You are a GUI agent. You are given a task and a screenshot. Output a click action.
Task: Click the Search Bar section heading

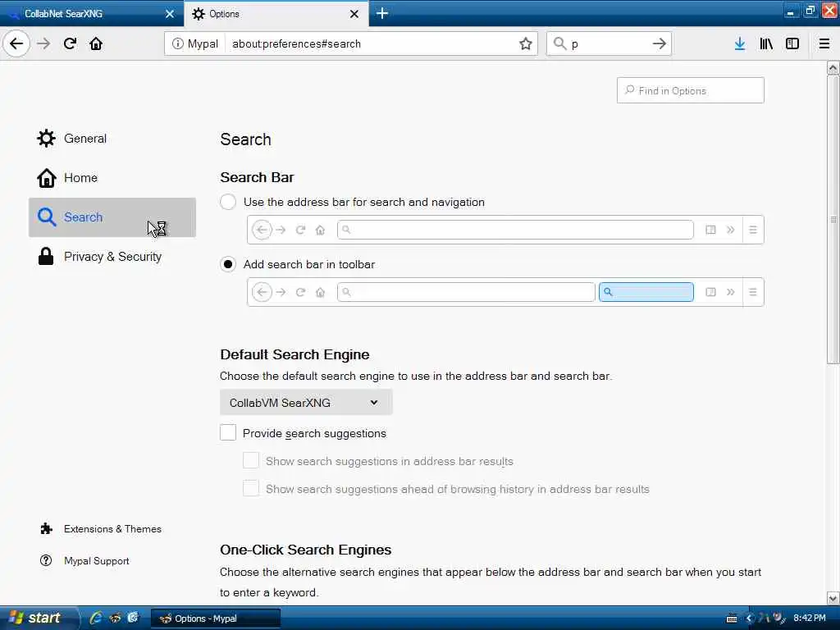coord(257,177)
